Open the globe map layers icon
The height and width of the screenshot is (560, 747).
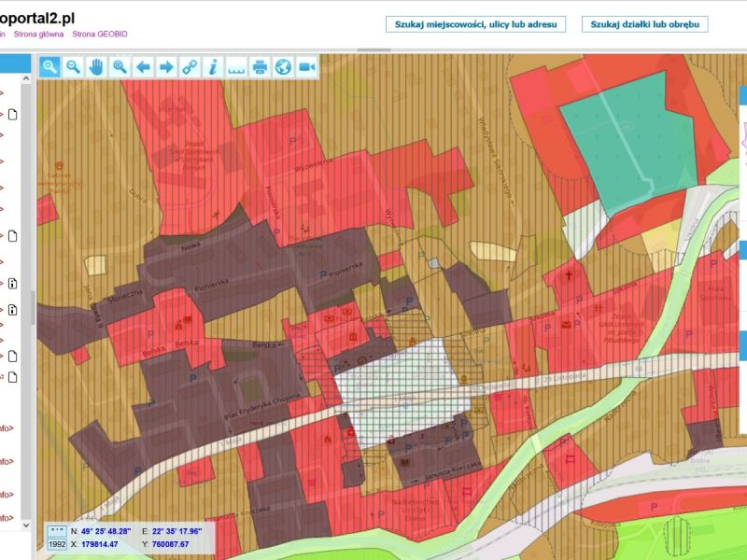point(283,66)
